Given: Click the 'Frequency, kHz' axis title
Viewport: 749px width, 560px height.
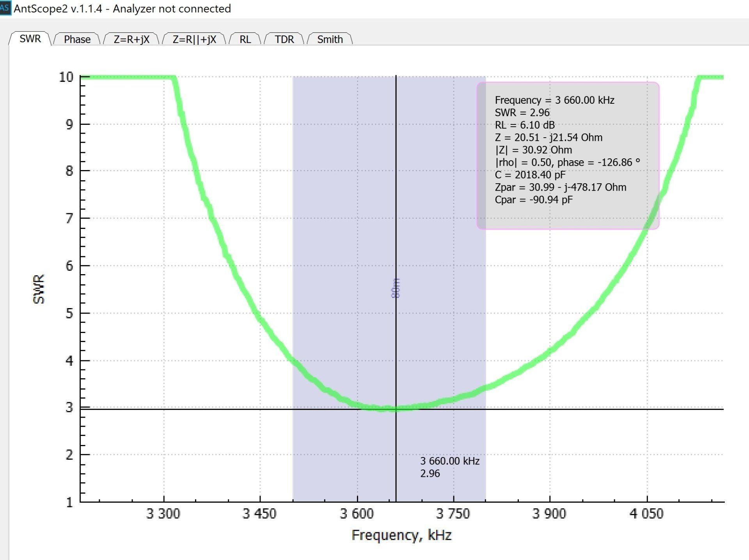Looking at the screenshot, I should 401,535.
